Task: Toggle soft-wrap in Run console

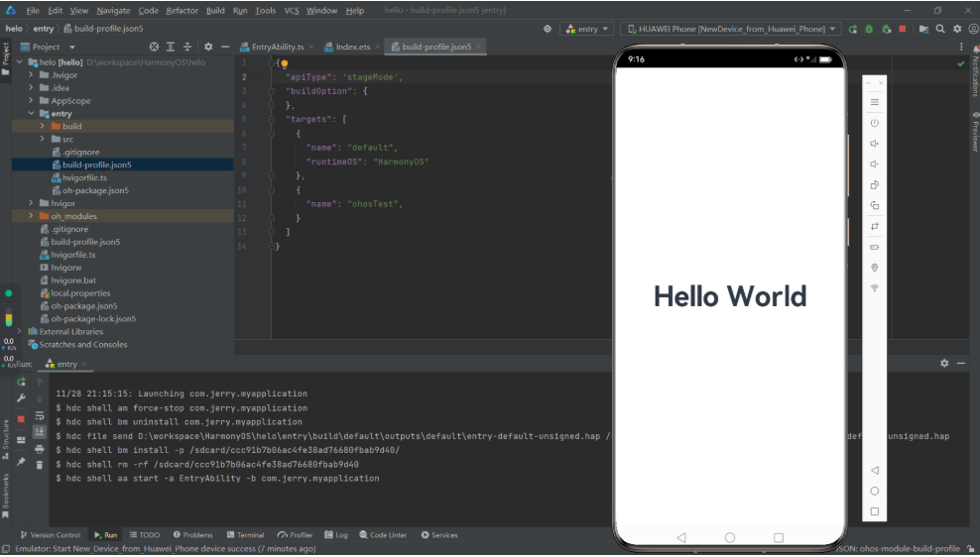Action: 40,415
